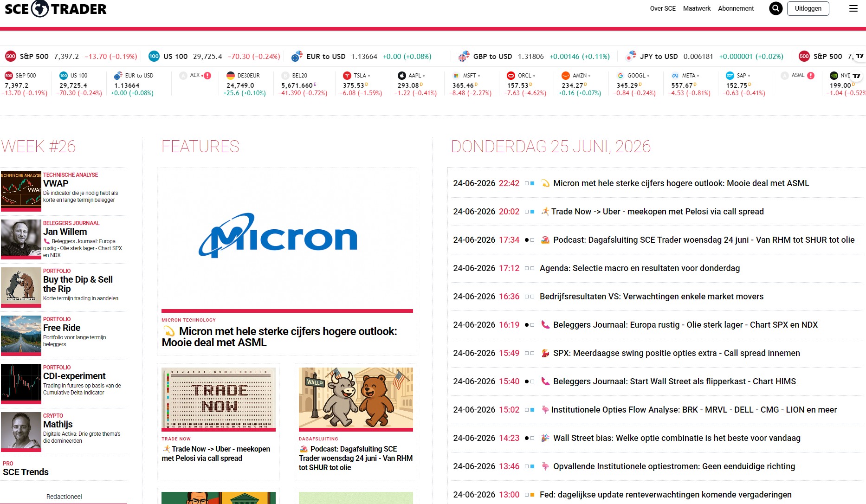Open Trade Now Uber Pelosi feature headline
The width and height of the screenshot is (866, 504).
coord(216,453)
